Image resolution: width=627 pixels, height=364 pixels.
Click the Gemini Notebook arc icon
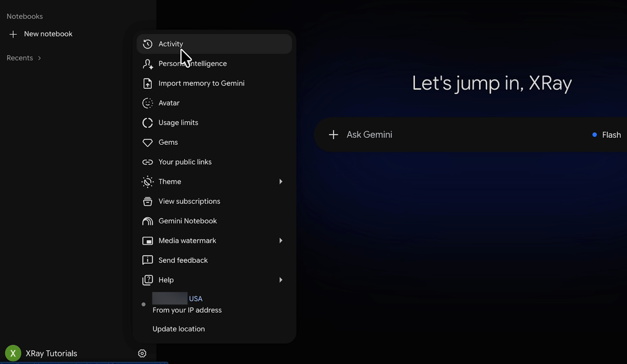pyautogui.click(x=148, y=221)
